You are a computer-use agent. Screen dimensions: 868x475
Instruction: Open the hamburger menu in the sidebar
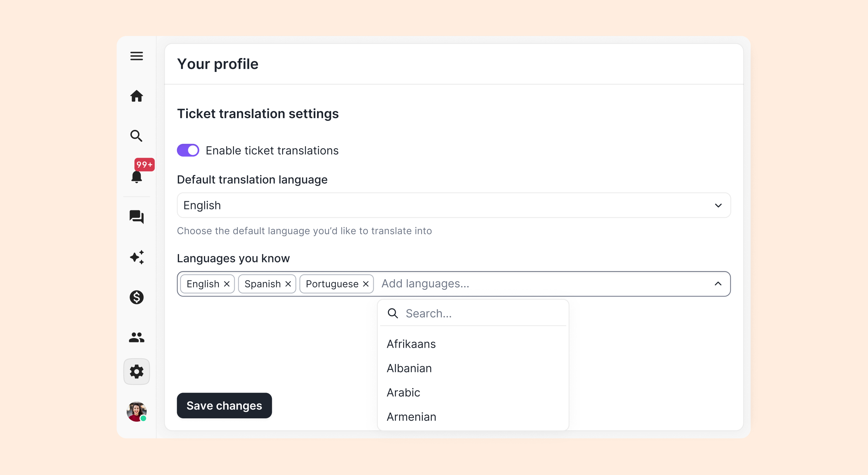(137, 56)
